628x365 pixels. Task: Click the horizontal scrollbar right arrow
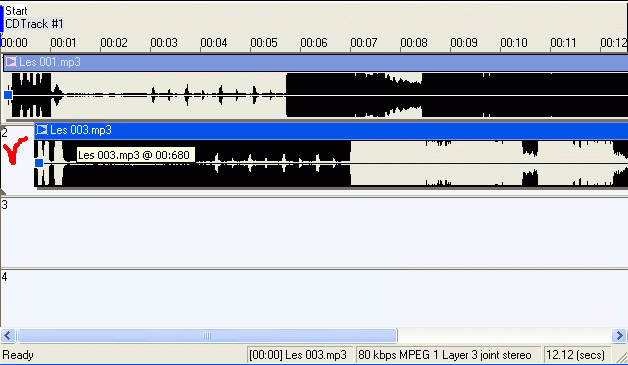tap(619, 335)
